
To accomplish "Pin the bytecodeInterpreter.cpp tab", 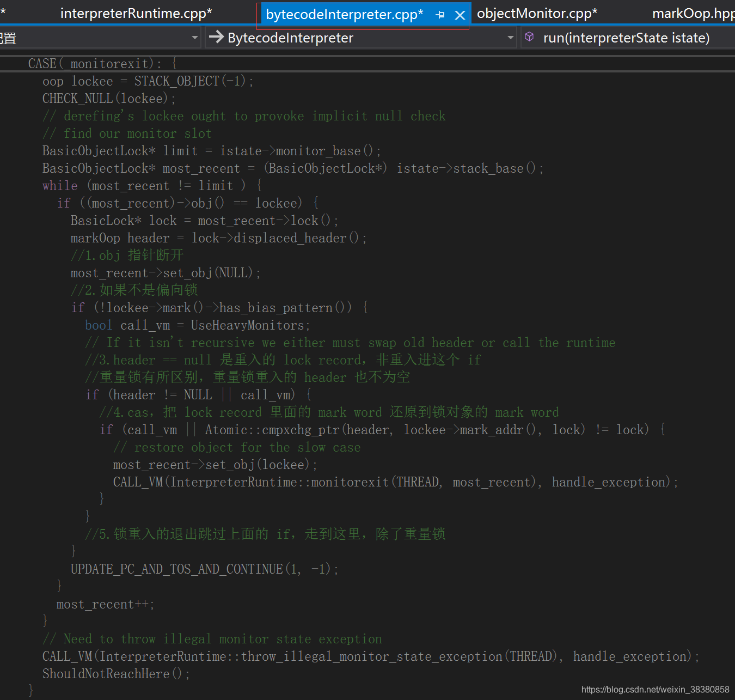I will point(440,15).
